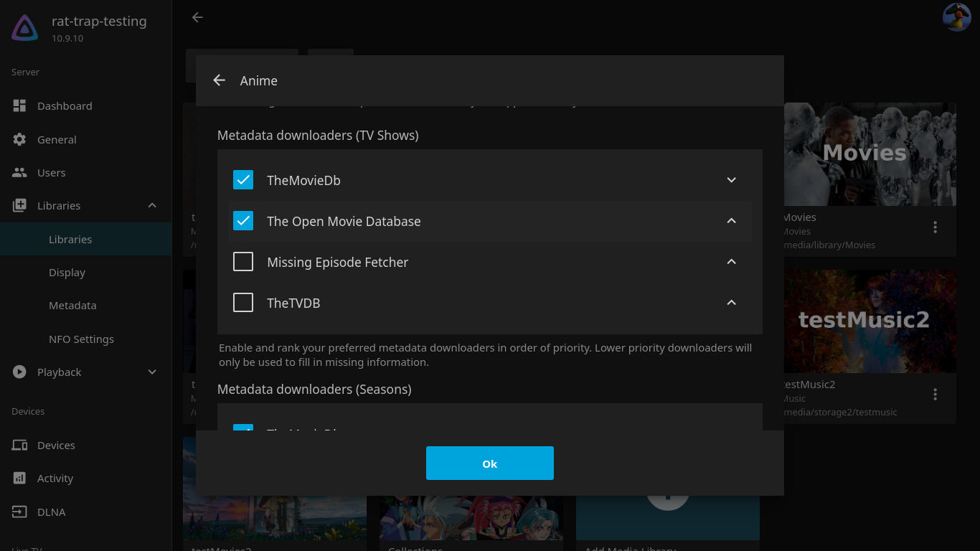
Task: Collapse the Libraries sidebar section
Action: point(152,206)
